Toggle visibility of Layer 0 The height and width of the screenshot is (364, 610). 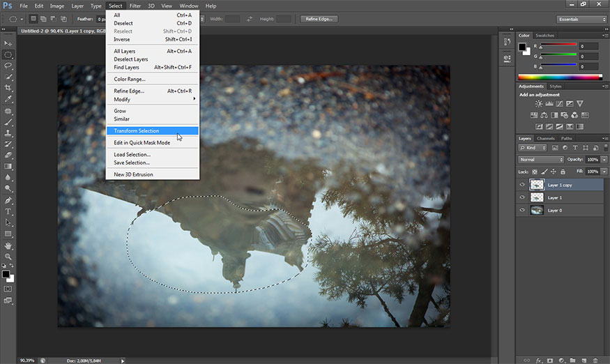click(x=522, y=210)
